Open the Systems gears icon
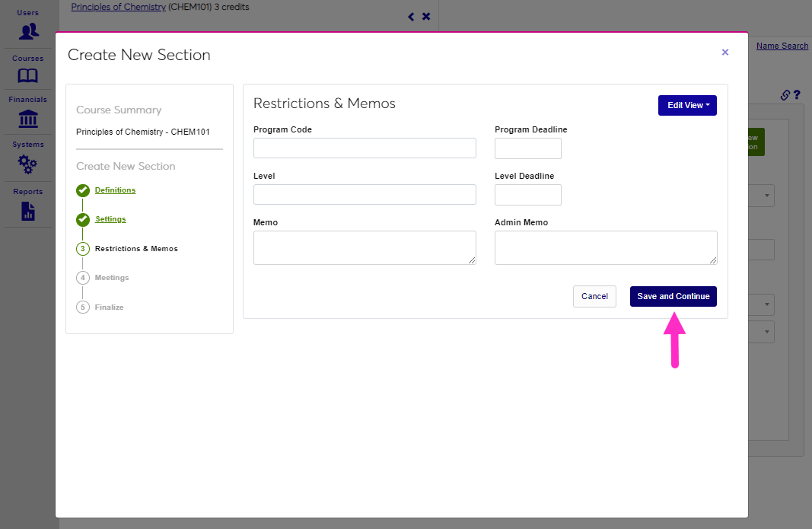This screenshot has width=812, height=529. 28,164
